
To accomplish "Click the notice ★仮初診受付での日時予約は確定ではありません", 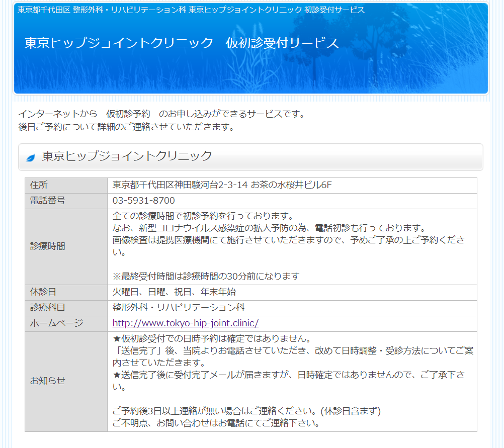I will point(212,338).
